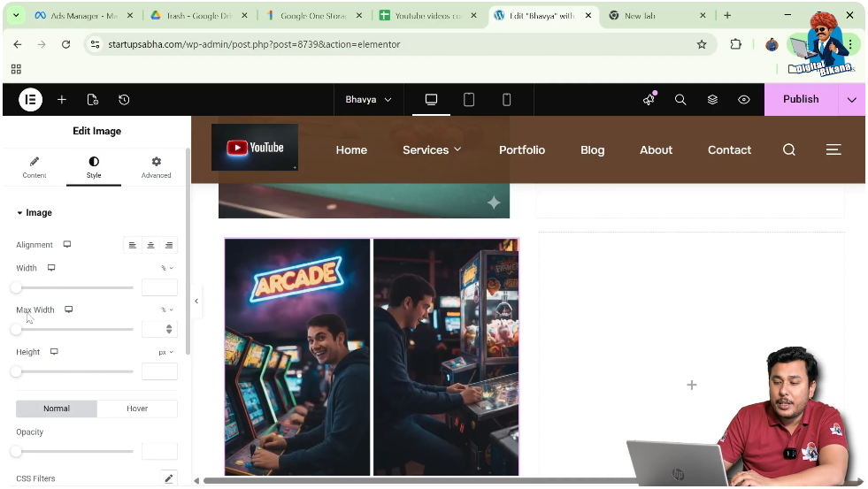
Task: Expand Services menu in site header
Action: 432,150
